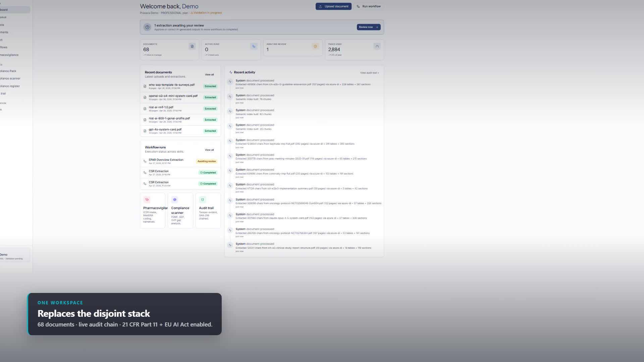Click the gauge icon in Pages Used card
Screen dimensions: 644x362
click(x=377, y=46)
